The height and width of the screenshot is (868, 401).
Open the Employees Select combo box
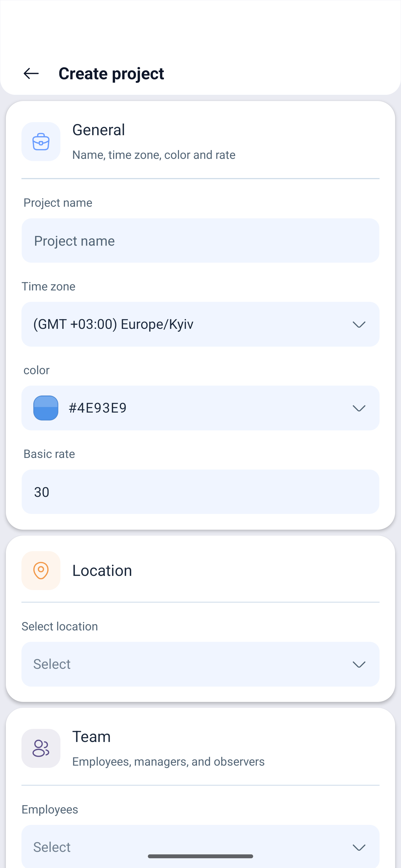(x=200, y=846)
